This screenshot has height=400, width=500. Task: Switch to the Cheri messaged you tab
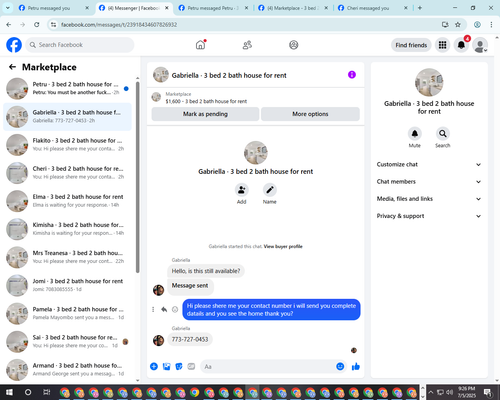[373, 8]
